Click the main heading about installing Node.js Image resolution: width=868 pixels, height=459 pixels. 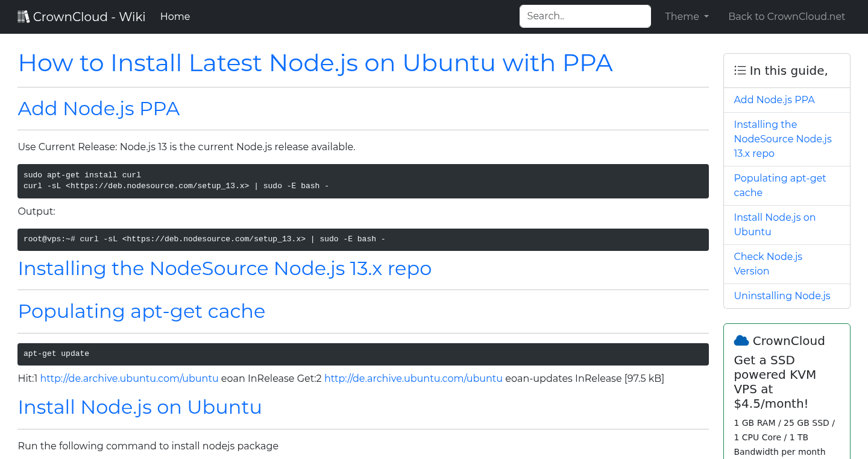click(x=315, y=63)
